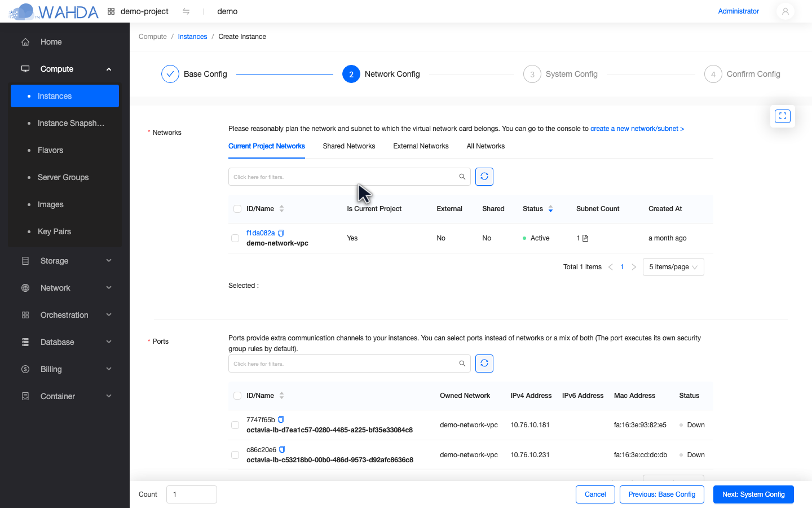Viewport: 812px width, 508px height.
Task: Proceed with Next: System Config
Action: point(753,494)
